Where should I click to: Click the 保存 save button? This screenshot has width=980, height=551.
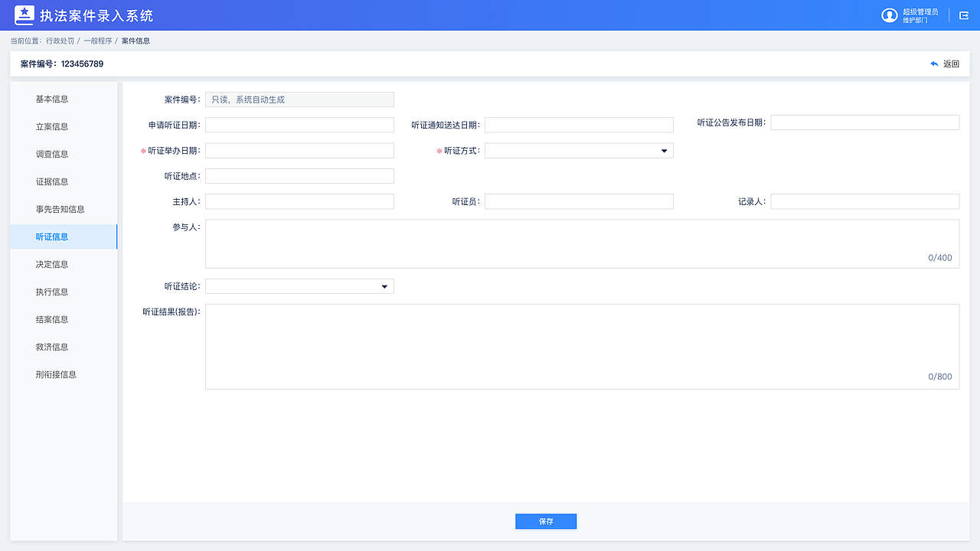click(x=546, y=521)
